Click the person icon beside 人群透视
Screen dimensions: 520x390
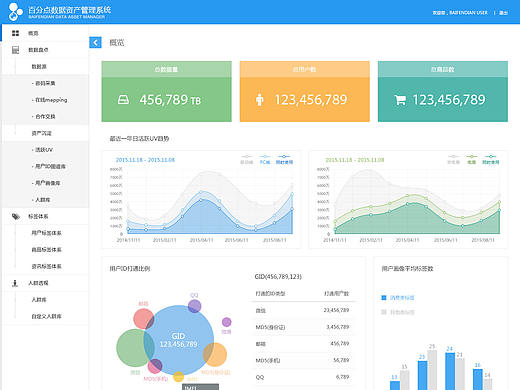tap(15, 283)
